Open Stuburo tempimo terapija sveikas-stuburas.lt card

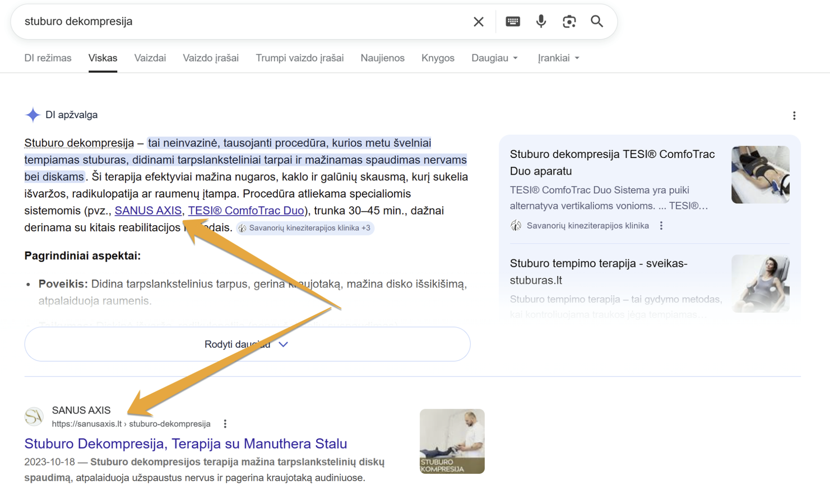(599, 272)
